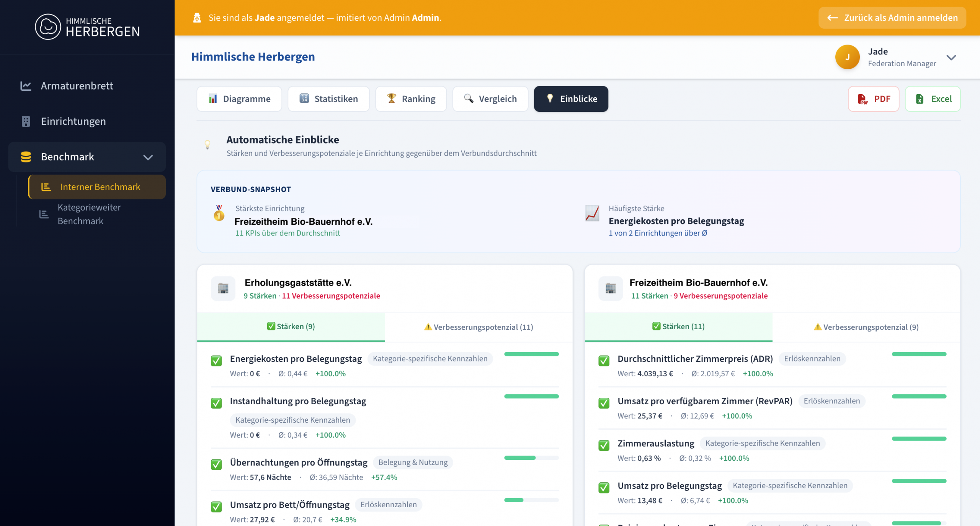Click the building icon of Erholungsgaststätte e.V.

click(223, 288)
